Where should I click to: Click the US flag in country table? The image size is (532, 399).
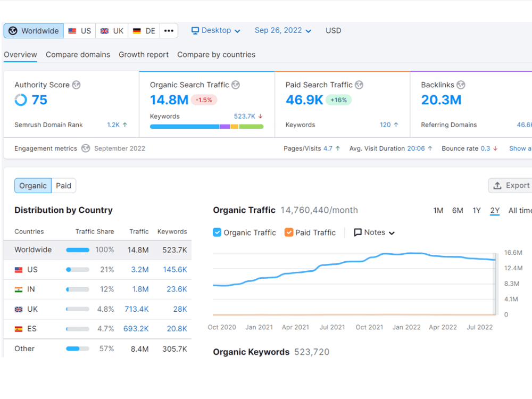(x=19, y=270)
